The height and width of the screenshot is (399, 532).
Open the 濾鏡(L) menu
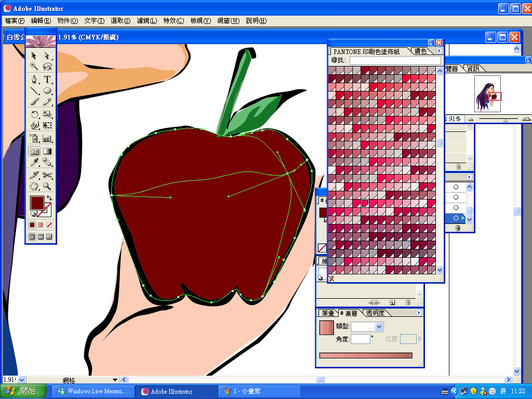(147, 21)
